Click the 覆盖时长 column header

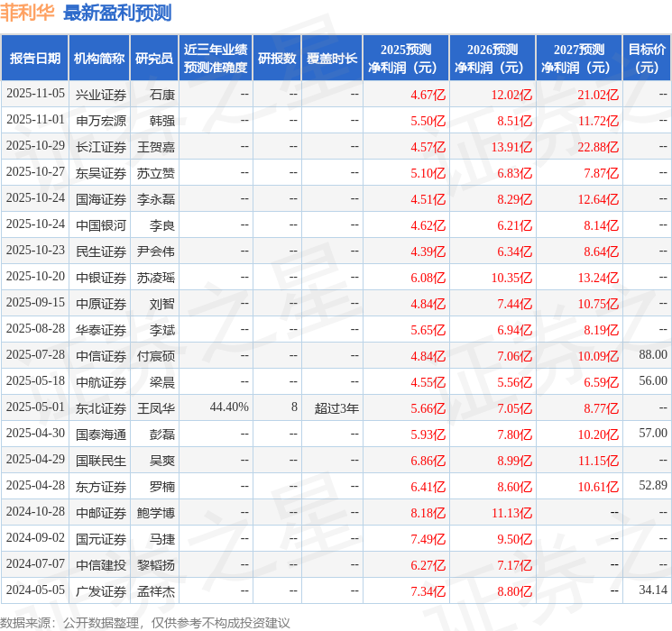tap(332, 59)
